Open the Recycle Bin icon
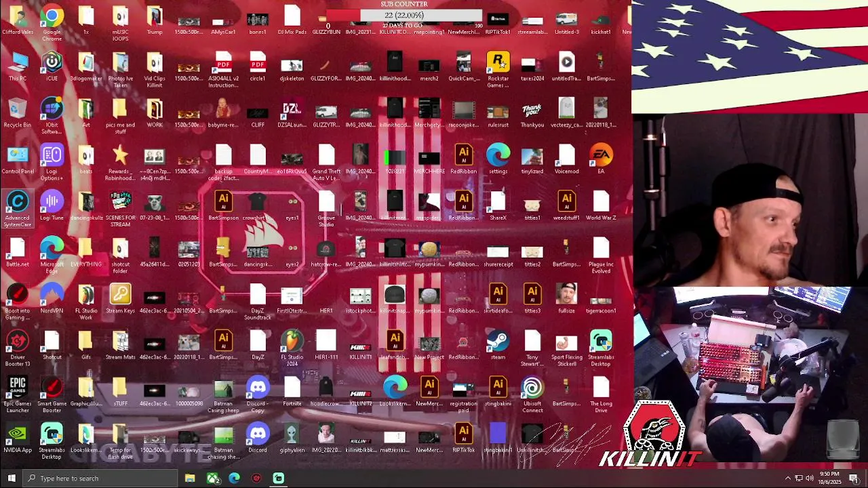This screenshot has width=868, height=488. [18, 113]
